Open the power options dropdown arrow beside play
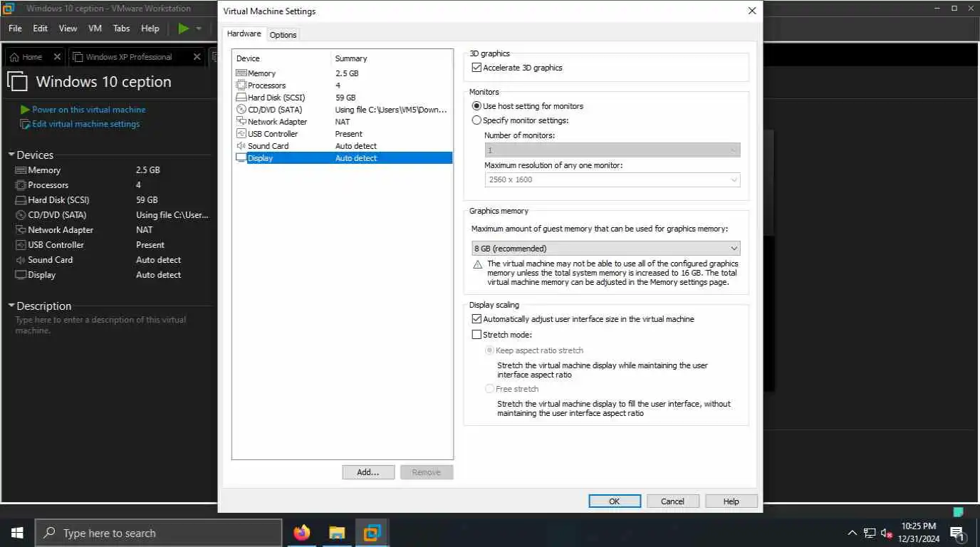 click(x=199, y=28)
